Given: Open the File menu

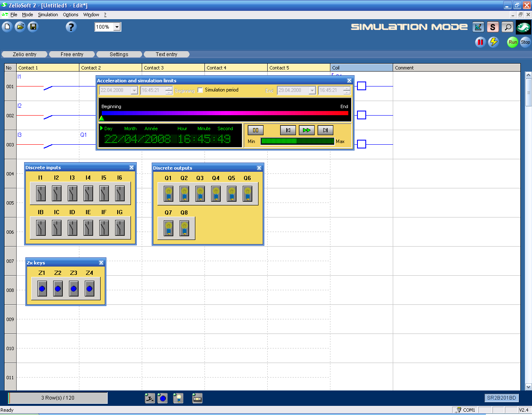Looking at the screenshot, I should pos(14,15).
